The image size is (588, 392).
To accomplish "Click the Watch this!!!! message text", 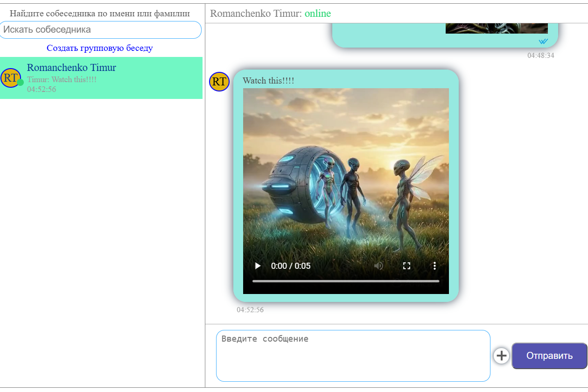I will tap(268, 81).
